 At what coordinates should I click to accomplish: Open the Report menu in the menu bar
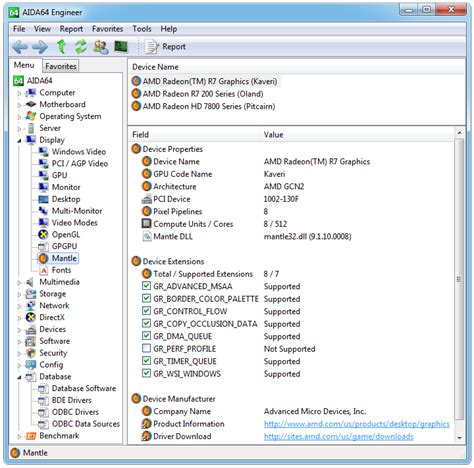[x=71, y=29]
